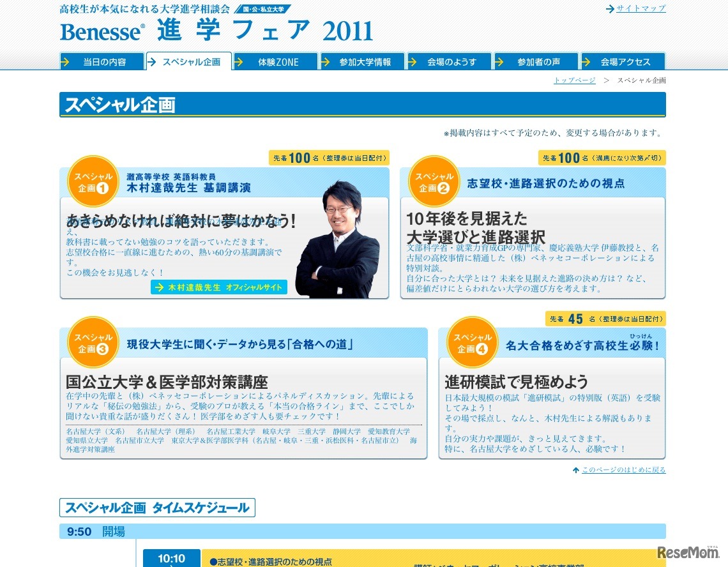This screenshot has width=728, height=567.
Task: Click the 先着100名 (満席になり次第〆切) label
Action: pyautogui.click(x=602, y=158)
